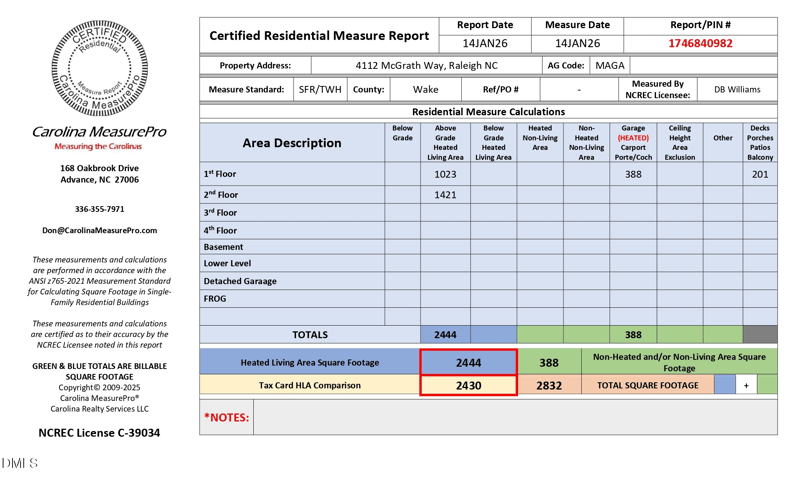Select the 2nd Floor heated area 1421 cell
This screenshot has width=800, height=485.
pyautogui.click(x=445, y=195)
